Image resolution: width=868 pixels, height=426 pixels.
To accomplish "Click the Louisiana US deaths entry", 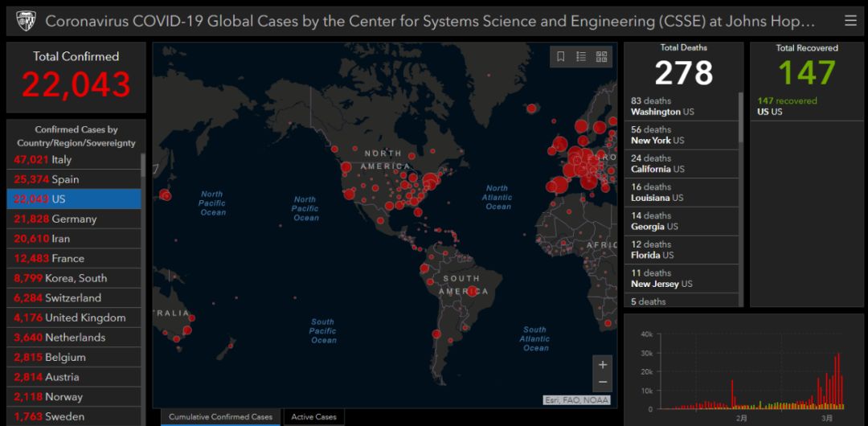I will (682, 192).
